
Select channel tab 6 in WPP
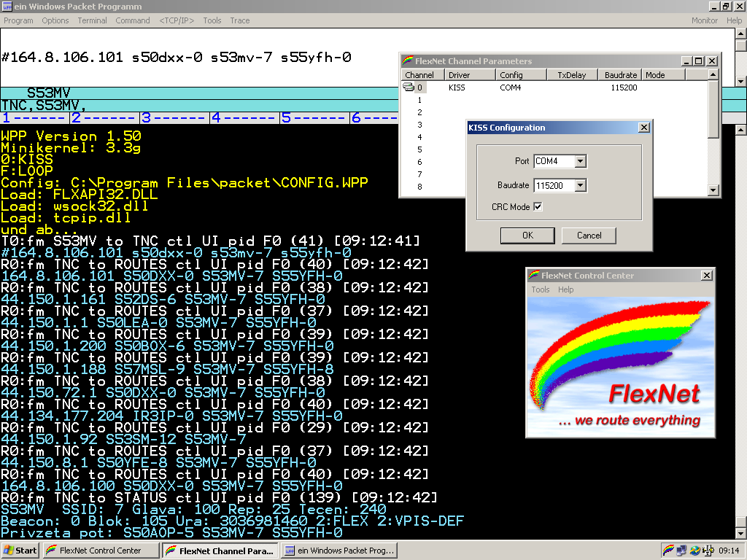(x=374, y=117)
